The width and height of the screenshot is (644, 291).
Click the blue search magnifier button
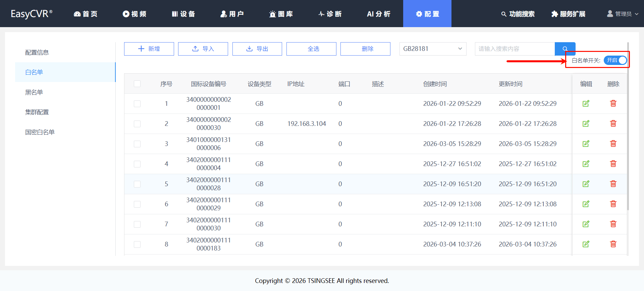click(x=565, y=49)
